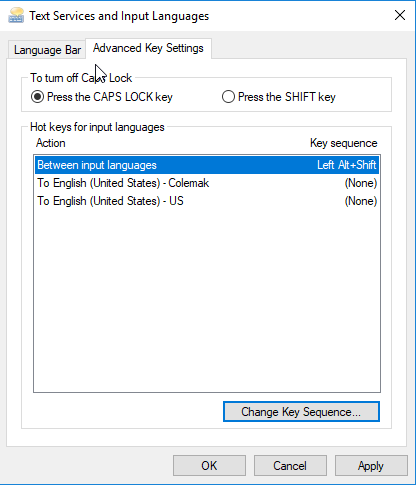Screen dimensions: 416x485
Task: Switch to the Language Bar tab
Action: (47, 50)
